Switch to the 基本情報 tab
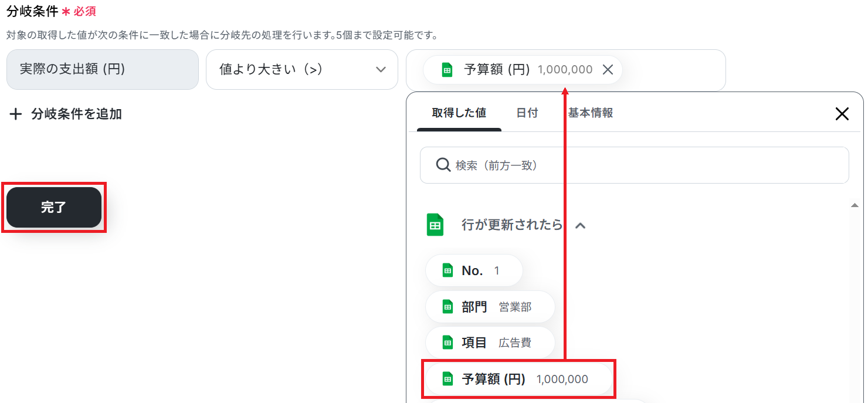Image resolution: width=868 pixels, height=403 pixels. (x=591, y=113)
